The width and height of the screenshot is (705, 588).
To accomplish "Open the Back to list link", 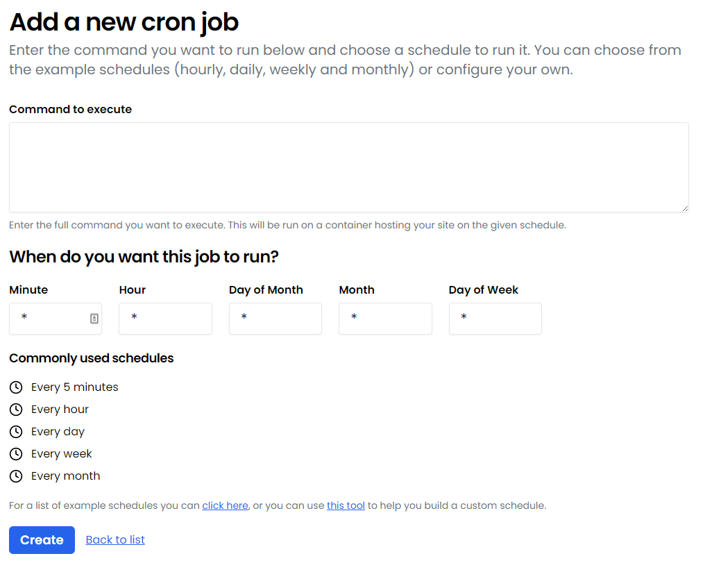I will (x=115, y=540).
